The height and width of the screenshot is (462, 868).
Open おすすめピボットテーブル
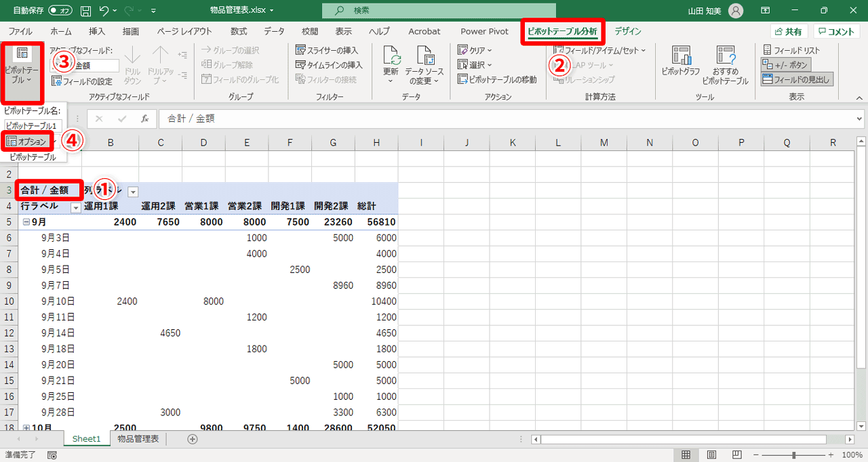click(725, 65)
